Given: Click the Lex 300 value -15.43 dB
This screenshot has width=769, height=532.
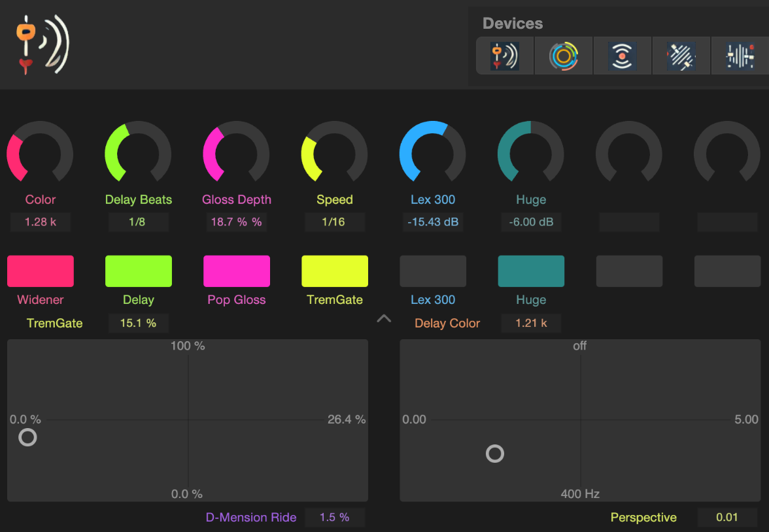Looking at the screenshot, I should (433, 222).
